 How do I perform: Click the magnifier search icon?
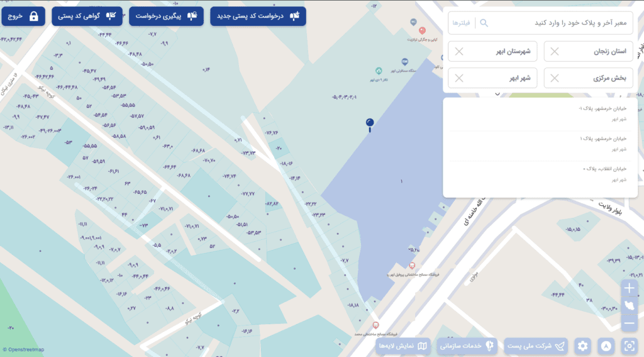[484, 23]
